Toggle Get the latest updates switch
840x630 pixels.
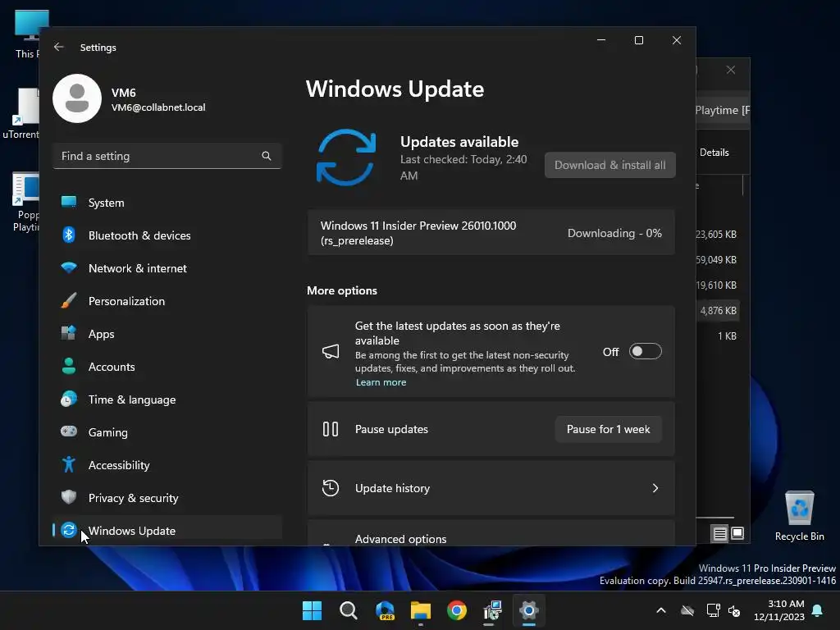pyautogui.click(x=646, y=351)
